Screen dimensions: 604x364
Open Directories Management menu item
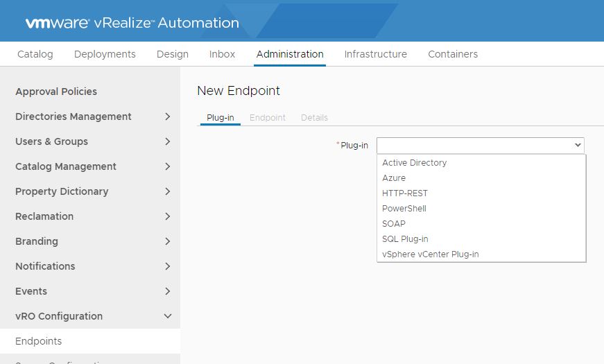74,116
